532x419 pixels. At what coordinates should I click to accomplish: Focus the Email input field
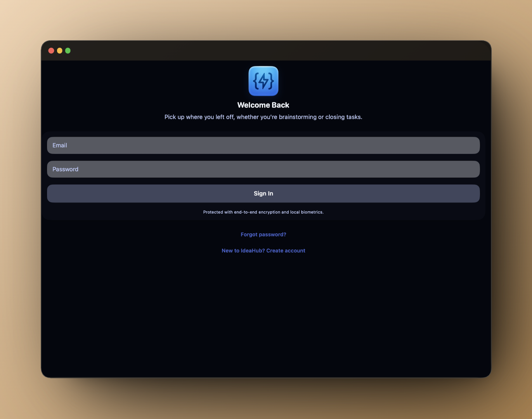click(263, 145)
